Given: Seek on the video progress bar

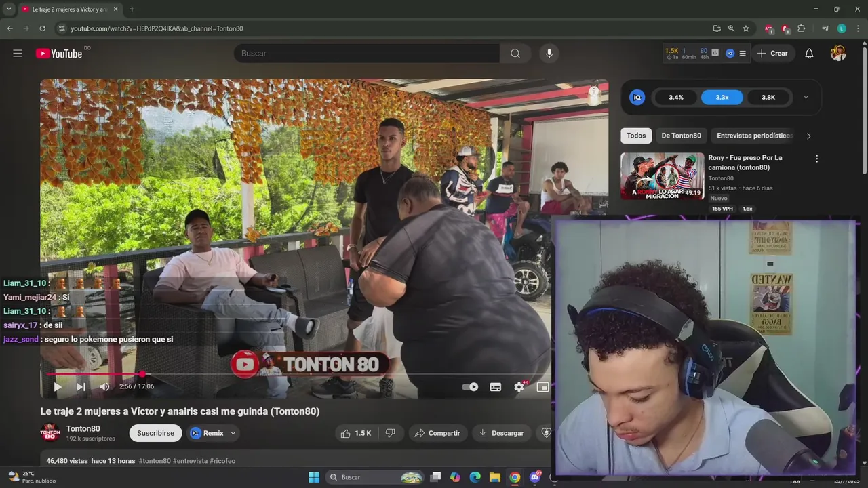Looking at the screenshot, I should click(x=324, y=374).
